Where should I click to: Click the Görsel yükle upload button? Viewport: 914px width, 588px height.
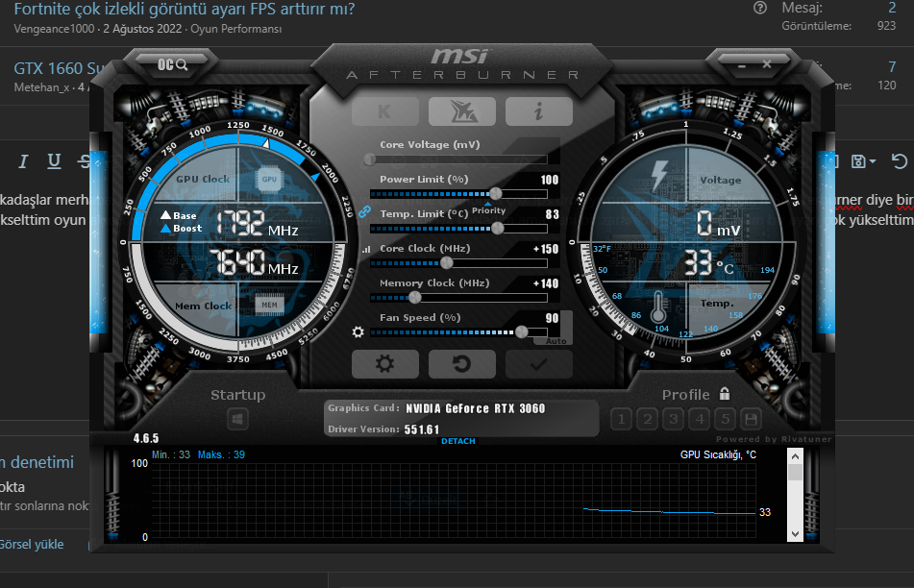tap(32, 545)
